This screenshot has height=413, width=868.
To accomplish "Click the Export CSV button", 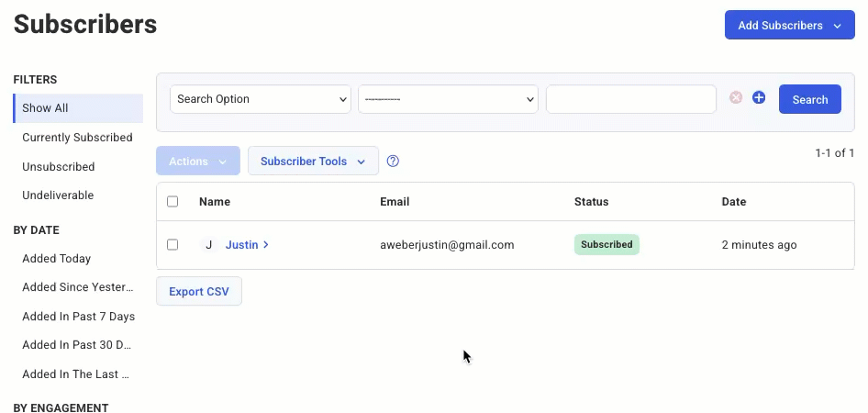I will (x=199, y=292).
